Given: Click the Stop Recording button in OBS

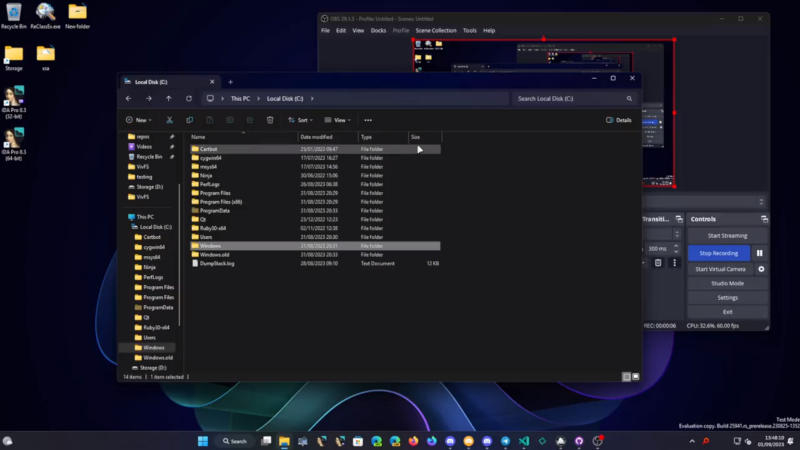Looking at the screenshot, I should tap(719, 253).
